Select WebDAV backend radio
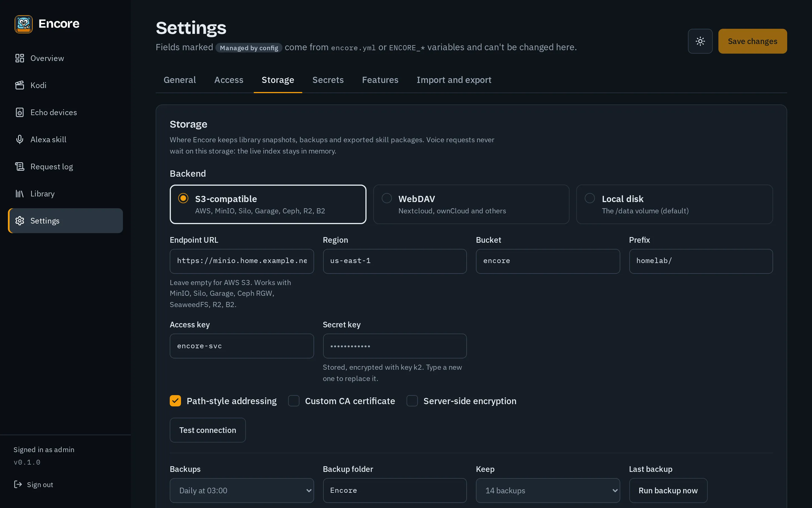Image resolution: width=812 pixels, height=508 pixels. pyautogui.click(x=387, y=198)
